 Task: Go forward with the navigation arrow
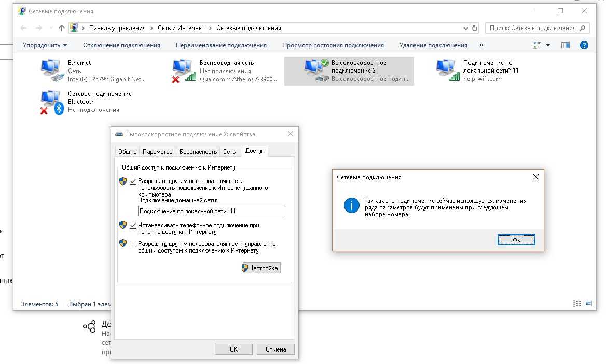[x=39, y=28]
